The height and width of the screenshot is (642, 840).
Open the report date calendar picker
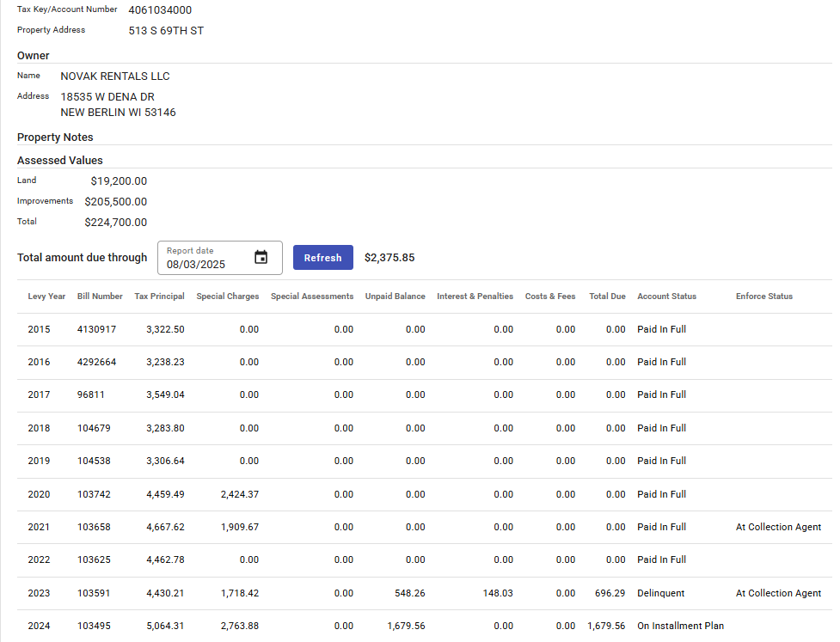[x=261, y=258]
